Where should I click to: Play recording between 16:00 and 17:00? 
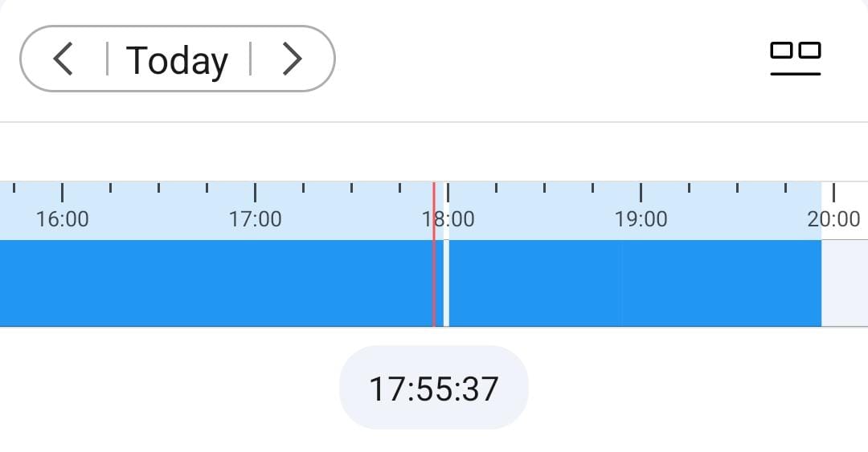[159, 283]
